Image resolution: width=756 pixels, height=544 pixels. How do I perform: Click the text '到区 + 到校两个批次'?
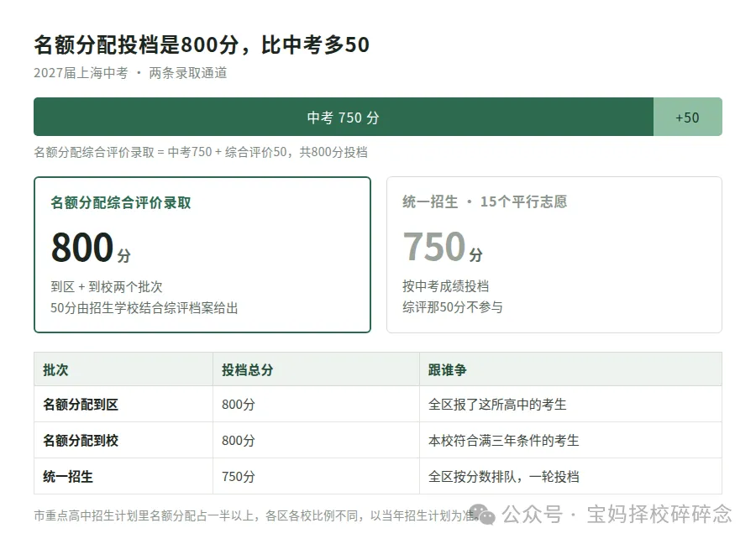[x=106, y=287]
